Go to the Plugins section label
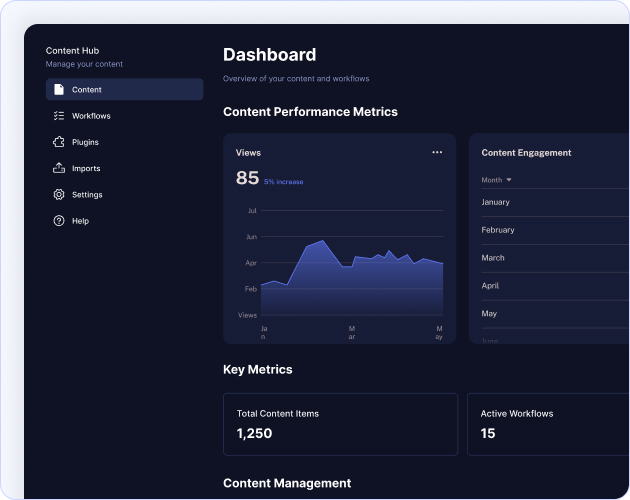 [85, 142]
